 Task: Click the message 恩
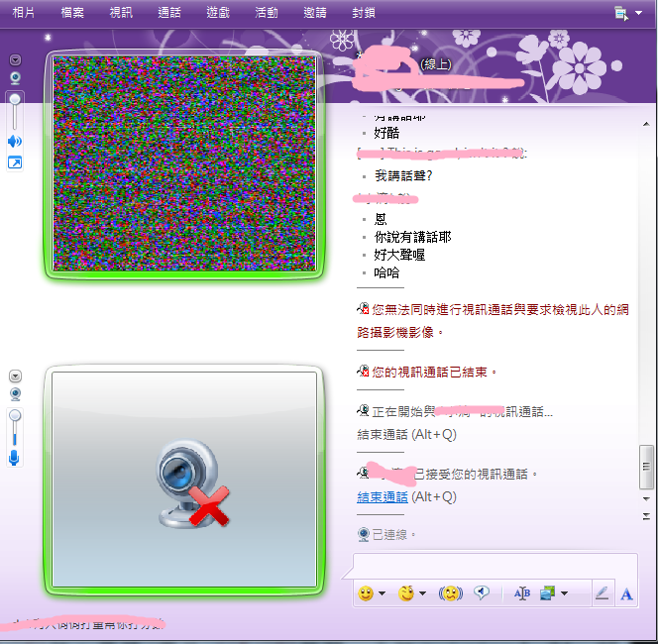point(381,219)
